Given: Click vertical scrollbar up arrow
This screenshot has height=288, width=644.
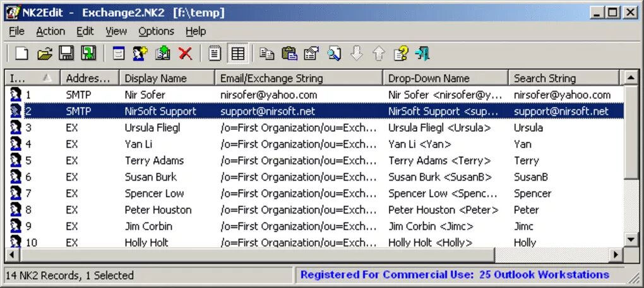Looking at the screenshot, I should tap(631, 77).
